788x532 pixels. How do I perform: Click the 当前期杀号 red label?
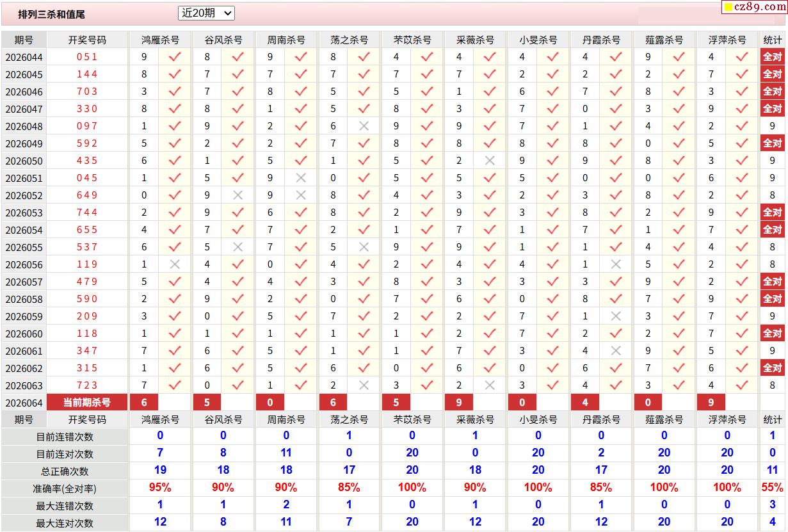pyautogui.click(x=87, y=402)
